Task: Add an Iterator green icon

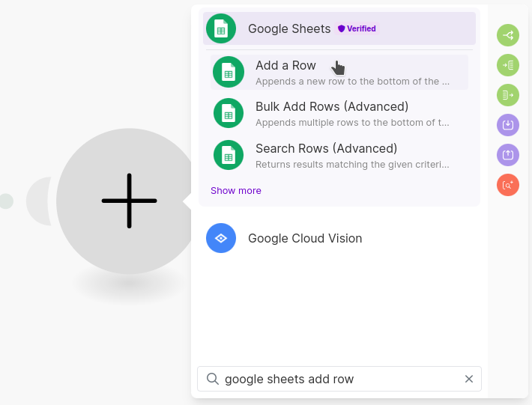Action: pyautogui.click(x=508, y=95)
